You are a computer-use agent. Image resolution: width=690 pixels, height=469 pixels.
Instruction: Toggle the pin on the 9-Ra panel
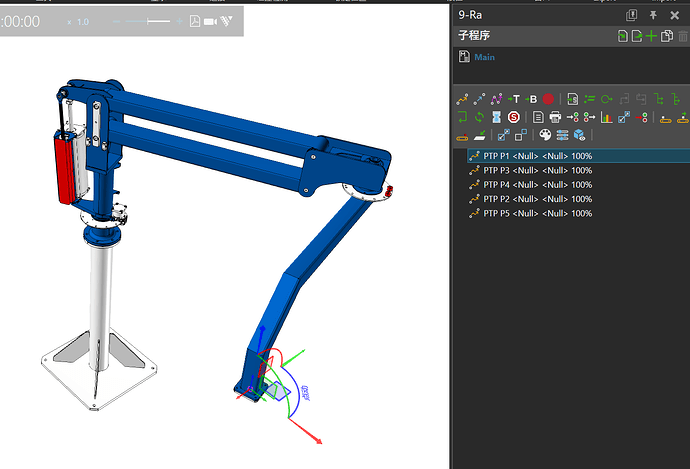[x=653, y=15]
